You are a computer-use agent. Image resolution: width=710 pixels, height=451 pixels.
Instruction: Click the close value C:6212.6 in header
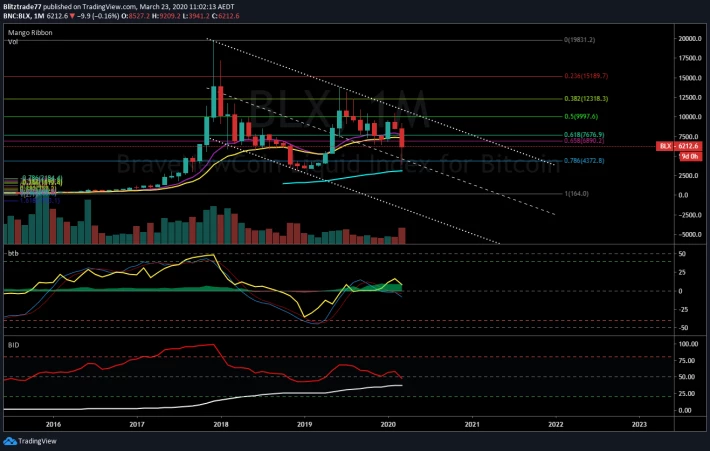[x=225, y=16]
